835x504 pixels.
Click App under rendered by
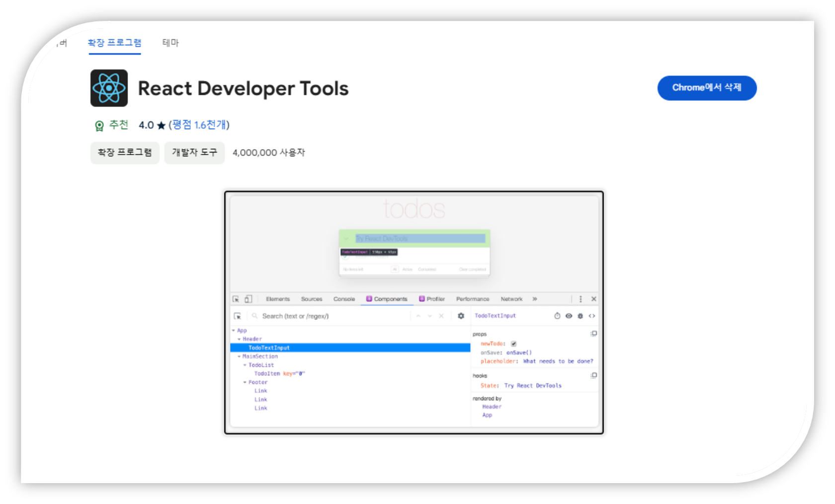point(487,415)
